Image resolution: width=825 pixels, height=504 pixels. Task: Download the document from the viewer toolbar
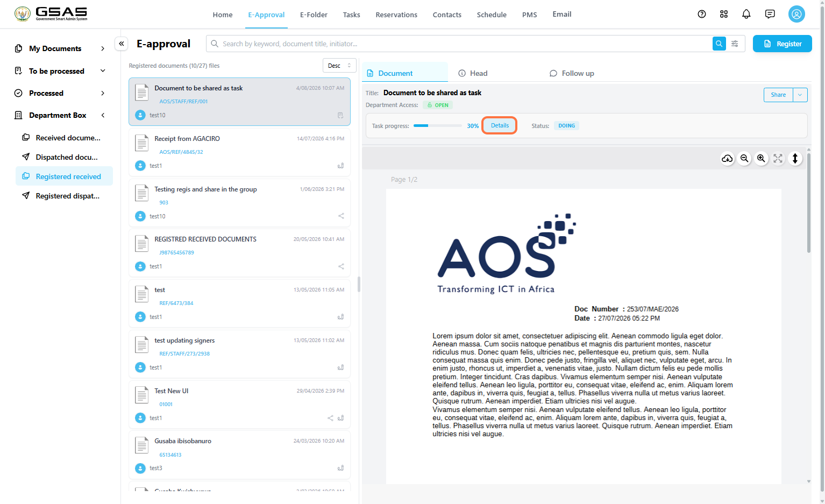pyautogui.click(x=727, y=159)
